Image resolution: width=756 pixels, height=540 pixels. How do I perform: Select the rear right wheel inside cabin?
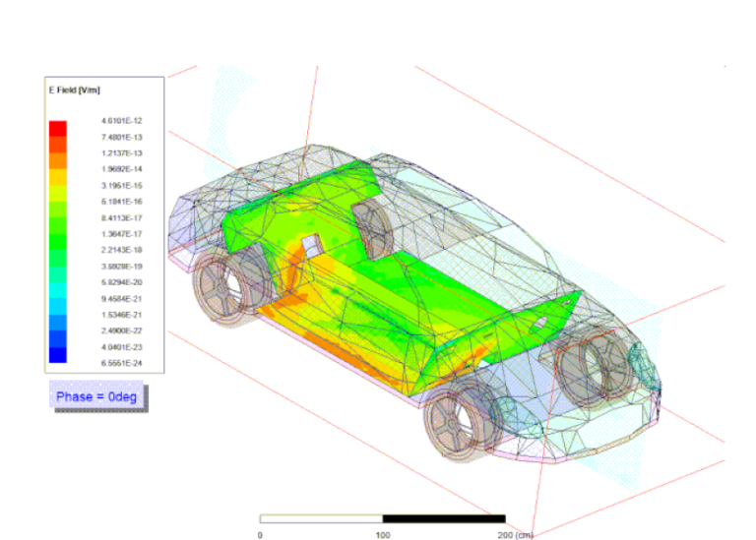(x=372, y=228)
